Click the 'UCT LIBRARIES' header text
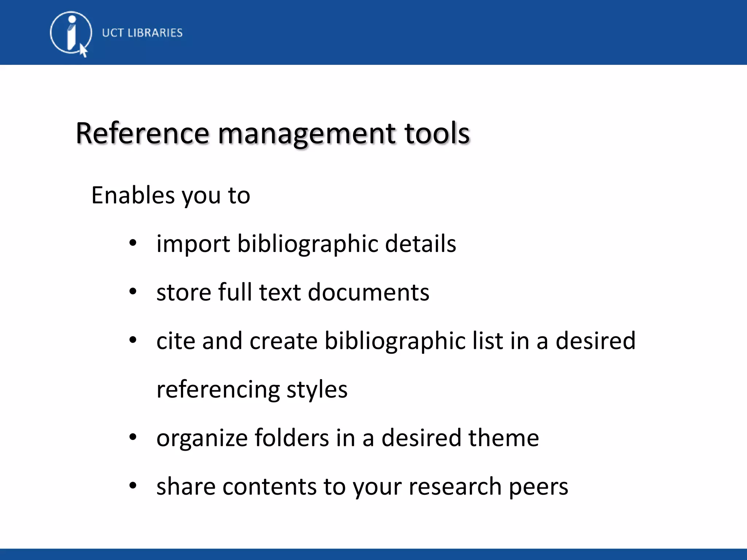Image resolution: width=747 pixels, height=560 pixels. pos(142,33)
